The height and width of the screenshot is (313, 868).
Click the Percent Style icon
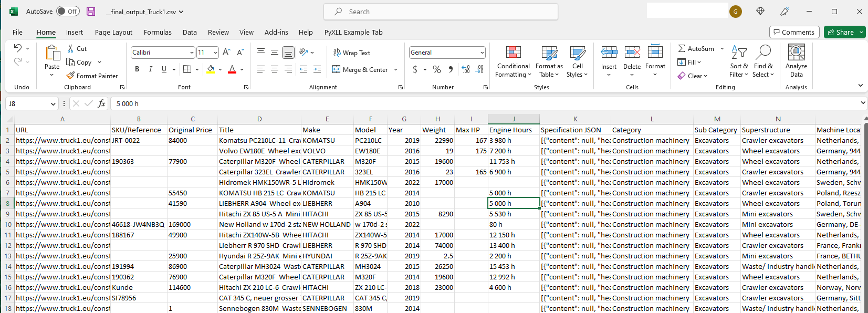click(436, 69)
